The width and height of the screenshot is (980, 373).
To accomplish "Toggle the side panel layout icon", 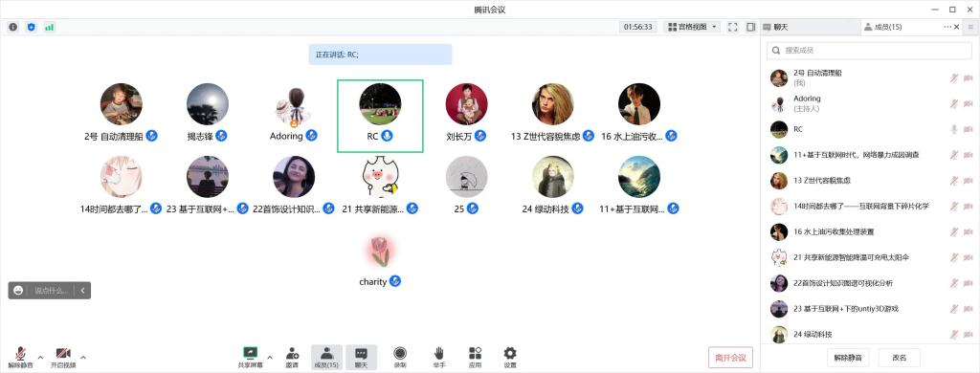I will click(750, 27).
